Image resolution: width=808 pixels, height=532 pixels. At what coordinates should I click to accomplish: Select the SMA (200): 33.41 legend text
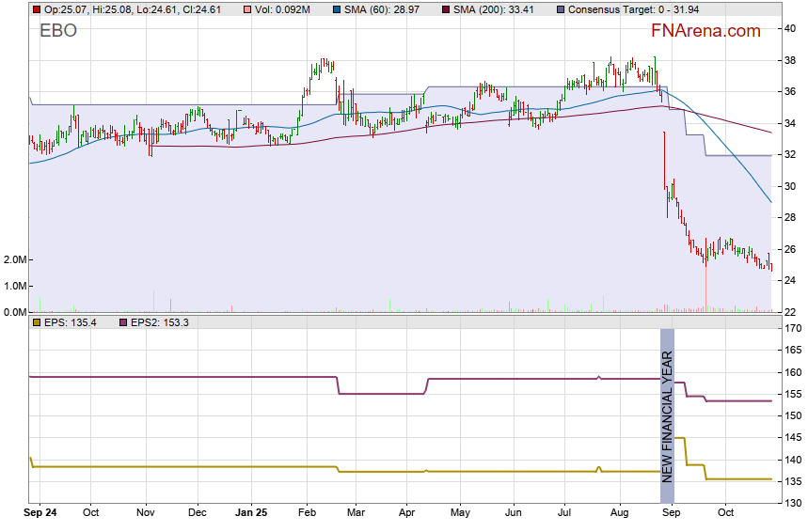[494, 9]
